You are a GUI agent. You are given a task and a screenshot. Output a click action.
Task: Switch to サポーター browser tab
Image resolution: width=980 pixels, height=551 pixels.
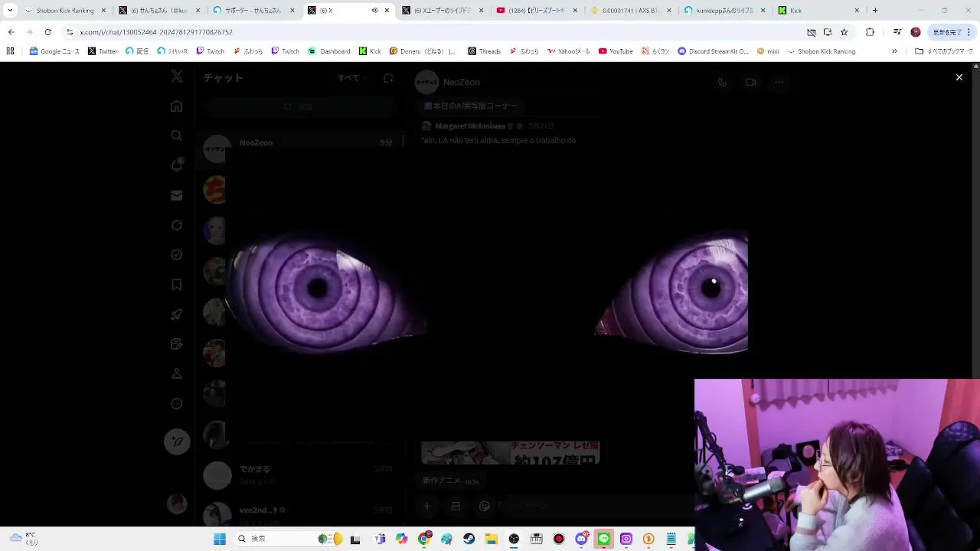click(x=253, y=11)
